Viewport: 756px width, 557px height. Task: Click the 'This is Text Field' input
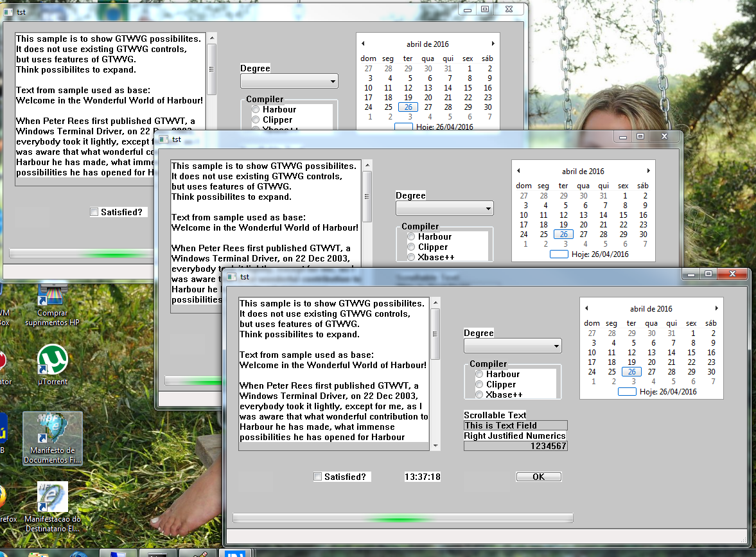click(515, 425)
